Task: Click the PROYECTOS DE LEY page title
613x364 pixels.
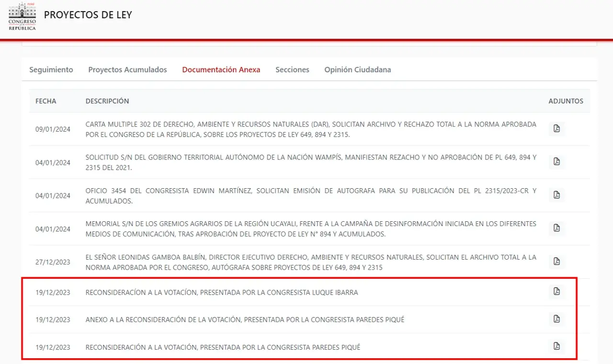Action: click(x=88, y=15)
